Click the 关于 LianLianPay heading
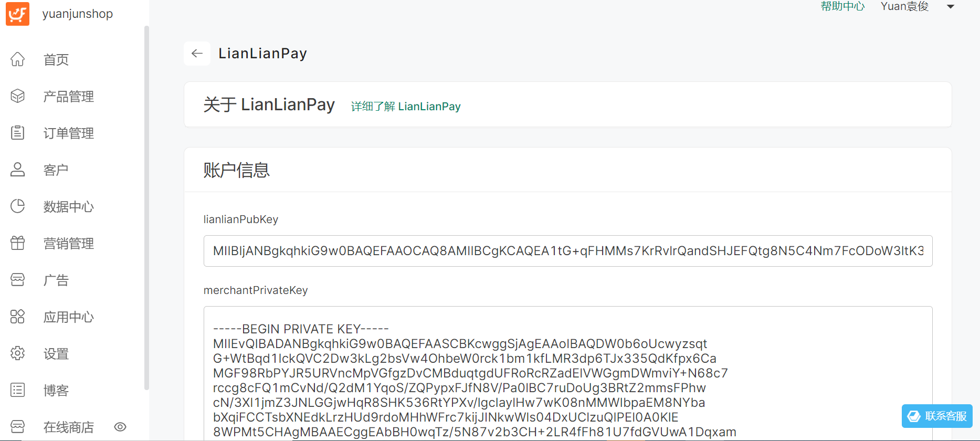Image resolution: width=980 pixels, height=441 pixels. [269, 104]
